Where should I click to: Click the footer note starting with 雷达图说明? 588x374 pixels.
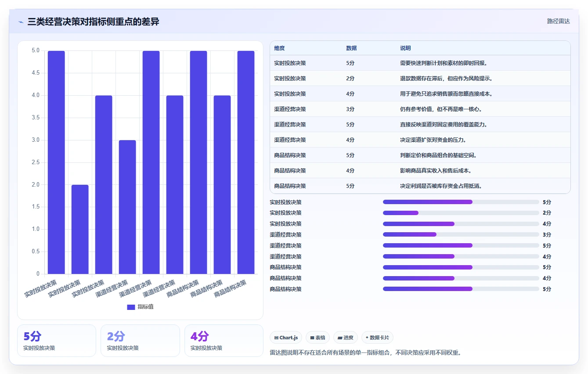(x=366, y=352)
